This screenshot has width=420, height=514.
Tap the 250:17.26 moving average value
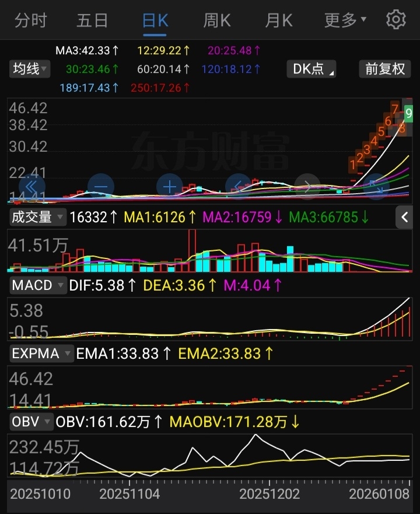(160, 88)
